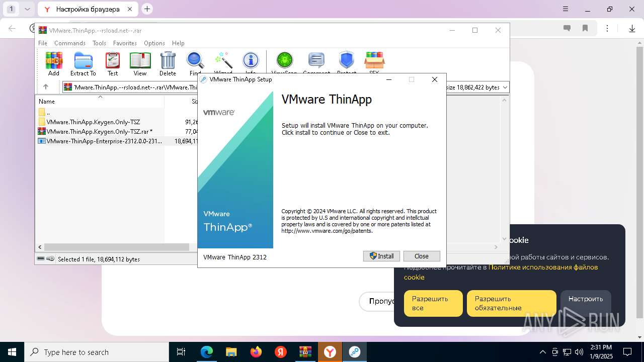Open Task View on taskbar
Screen dimensions: 644x362
tap(181, 352)
